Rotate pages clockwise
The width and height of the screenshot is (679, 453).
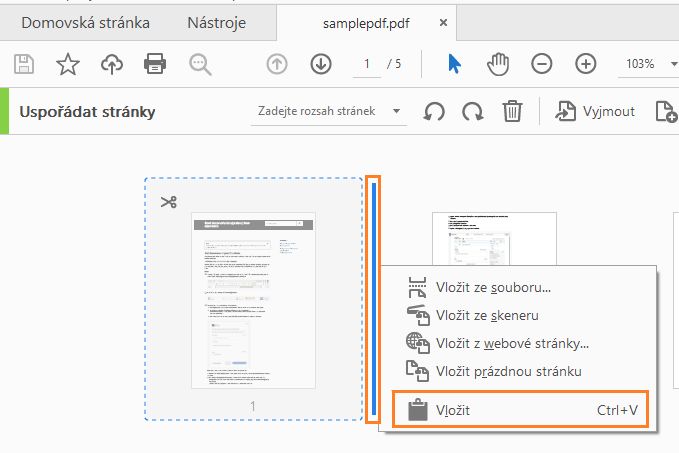473,111
